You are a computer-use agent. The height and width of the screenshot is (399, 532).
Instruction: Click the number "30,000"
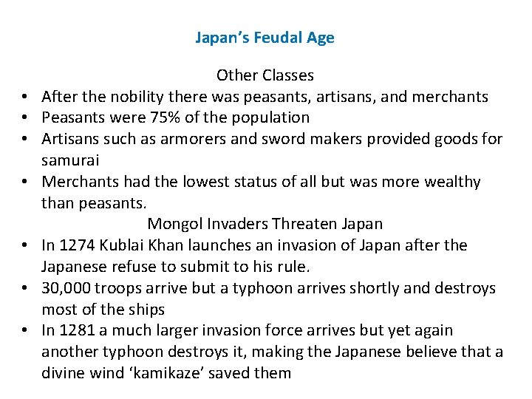tap(66, 288)
